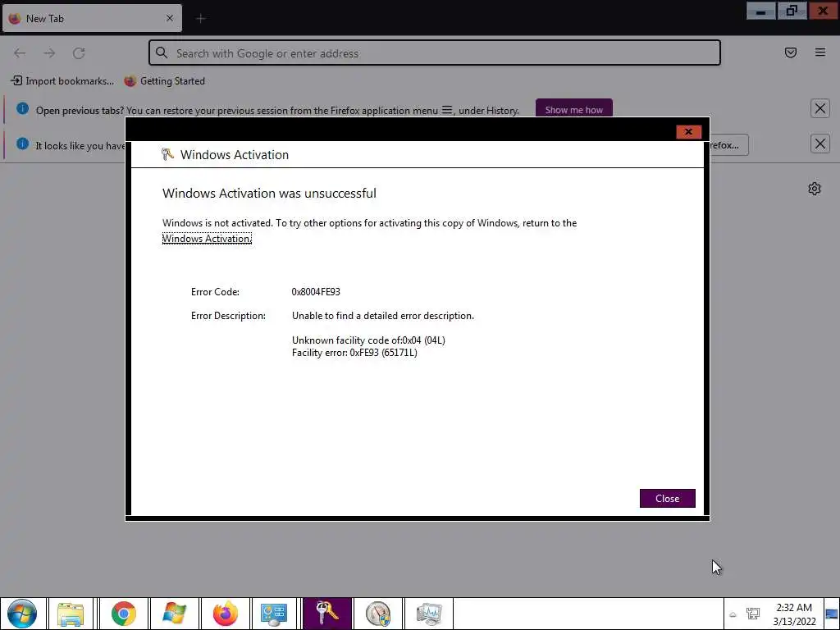Select the error code 0x8004FE93 text

tap(316, 292)
